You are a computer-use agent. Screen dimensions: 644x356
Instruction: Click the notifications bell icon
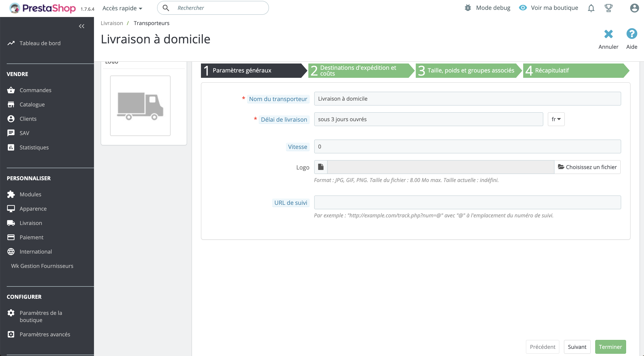591,8
